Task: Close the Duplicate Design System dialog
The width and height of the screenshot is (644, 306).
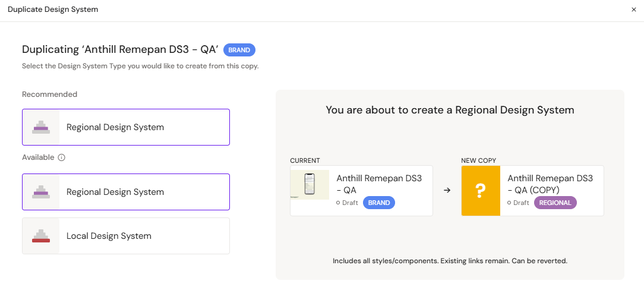Action: (x=633, y=10)
